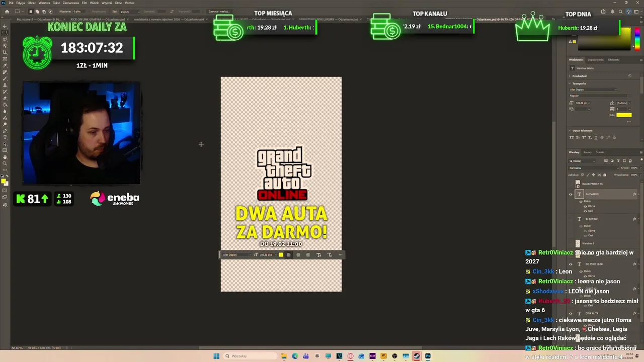644x362 pixels.
Task: Toggle Cień effect visibility under ZA DARMO! layer
Action: (585, 211)
